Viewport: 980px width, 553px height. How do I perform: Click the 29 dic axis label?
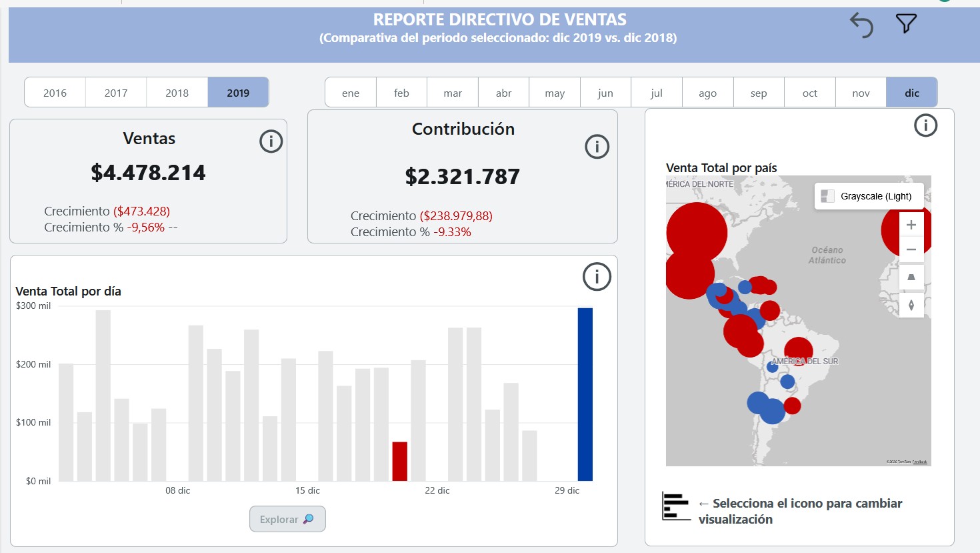tap(567, 490)
